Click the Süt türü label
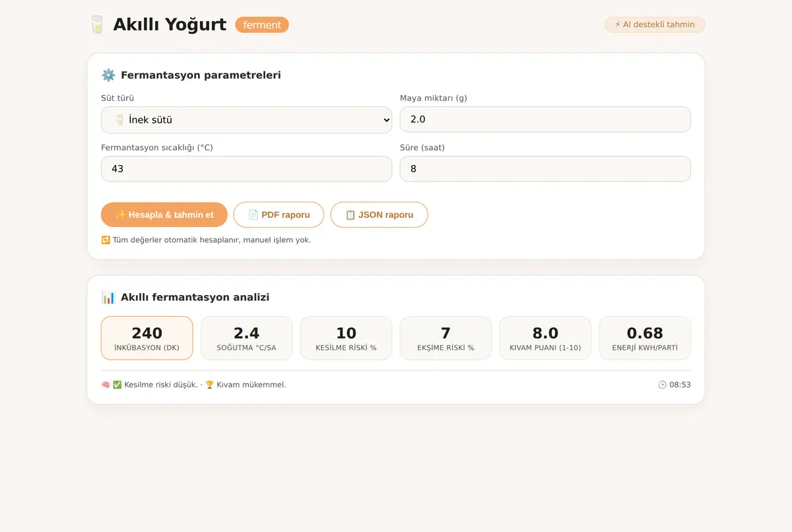The height and width of the screenshot is (532, 792). coord(117,98)
